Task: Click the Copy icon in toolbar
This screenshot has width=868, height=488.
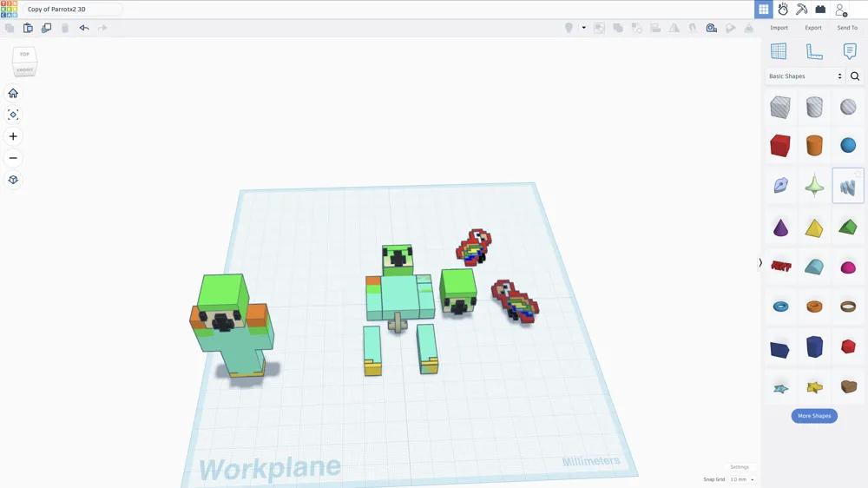Action: (x=10, y=28)
